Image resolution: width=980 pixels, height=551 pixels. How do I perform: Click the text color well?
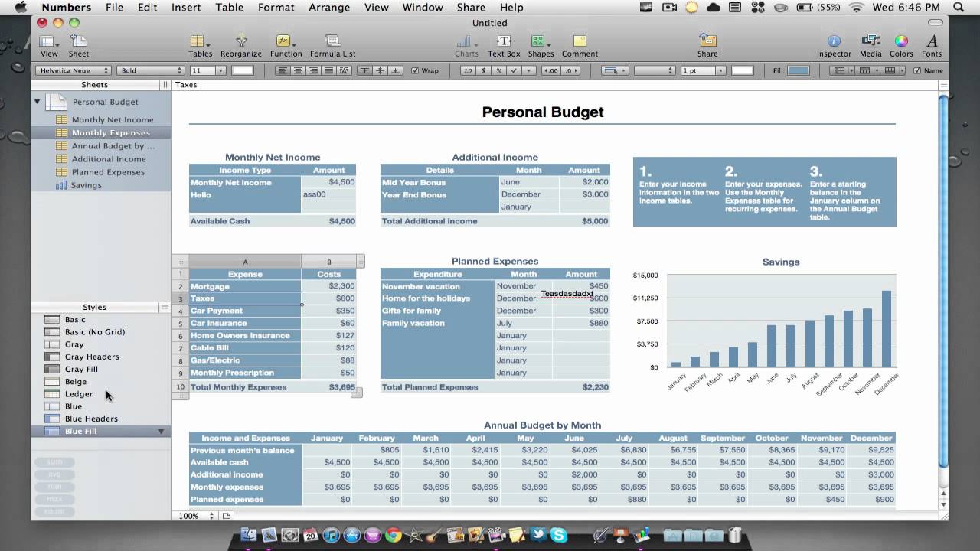243,70
